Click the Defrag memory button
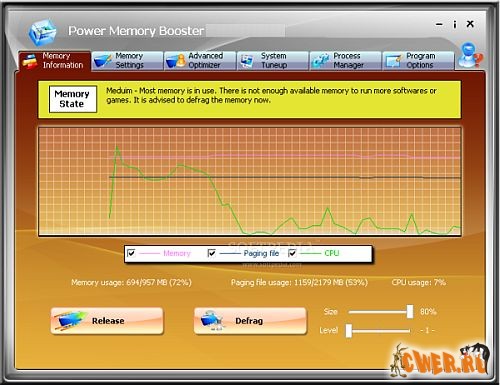The height and width of the screenshot is (385, 500). (250, 321)
